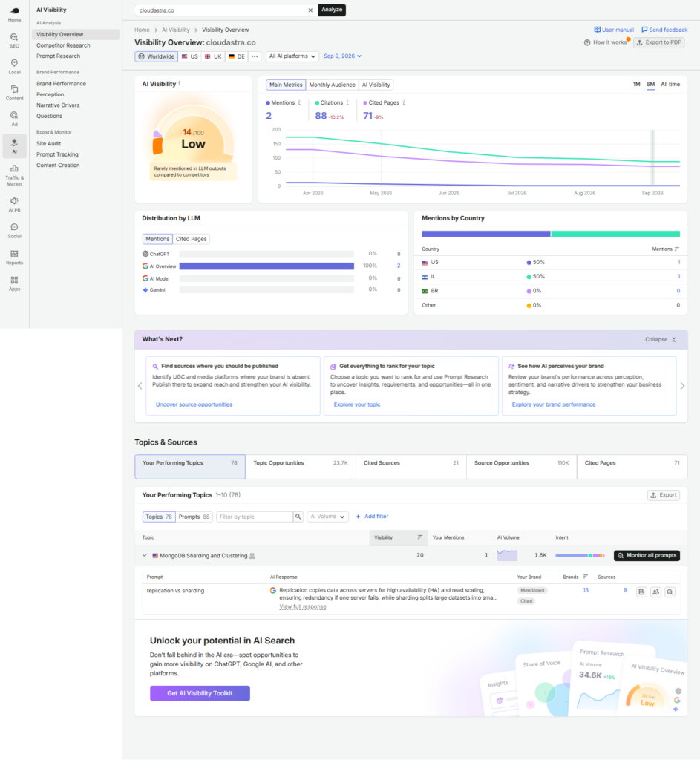
Task: Click Get AI Visibility Toolkit button
Action: coord(200,694)
